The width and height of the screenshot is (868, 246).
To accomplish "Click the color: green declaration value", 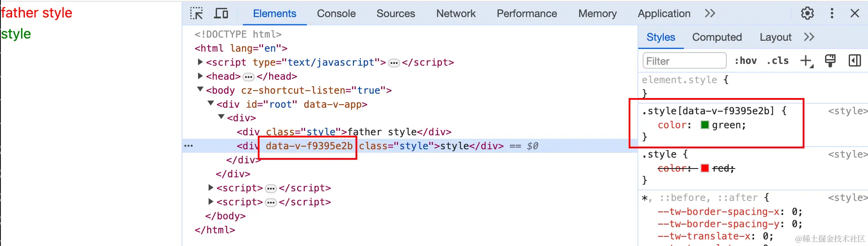I will [726, 125].
